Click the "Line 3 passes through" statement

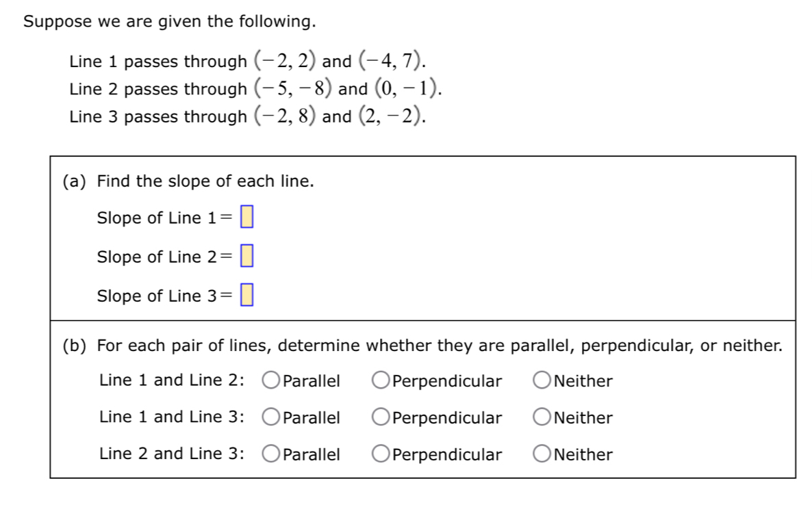(246, 116)
